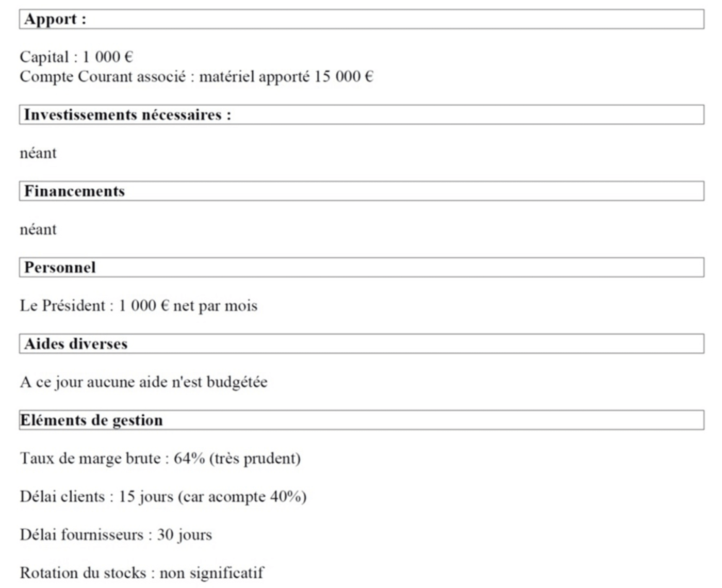The height and width of the screenshot is (588, 722).
Task: Click the "(très prudent)" remark
Action: pos(255,459)
